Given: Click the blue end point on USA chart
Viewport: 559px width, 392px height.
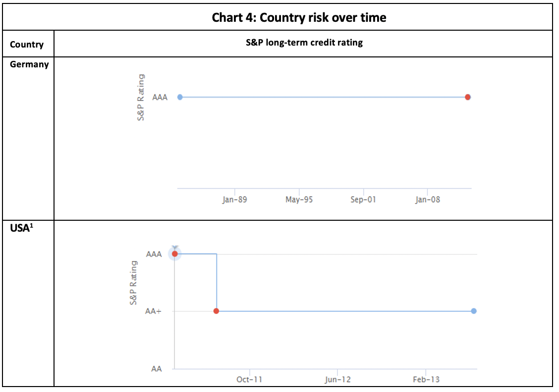Looking at the screenshot, I should pyautogui.click(x=474, y=311).
